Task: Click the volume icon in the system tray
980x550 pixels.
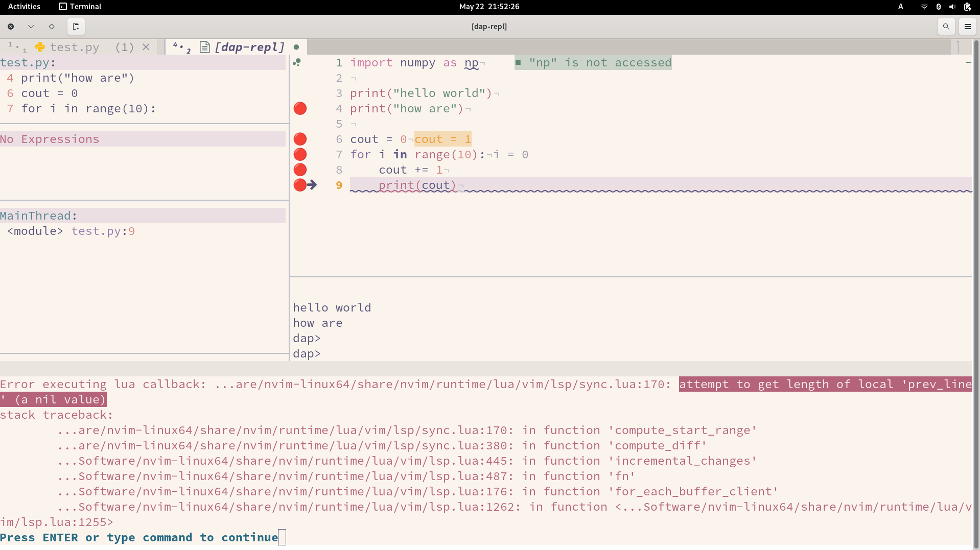Action: point(951,7)
